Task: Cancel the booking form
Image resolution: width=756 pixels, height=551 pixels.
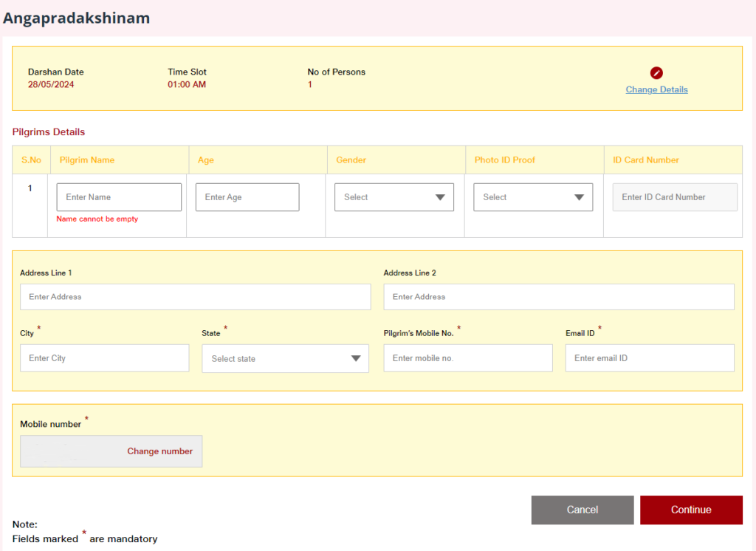Action: 583,510
